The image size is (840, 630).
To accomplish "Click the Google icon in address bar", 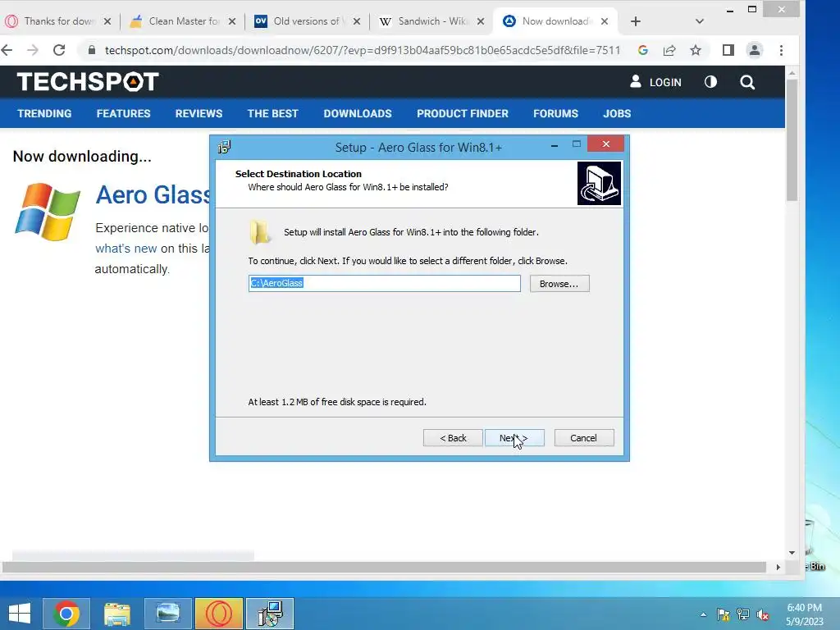I will pos(643,50).
